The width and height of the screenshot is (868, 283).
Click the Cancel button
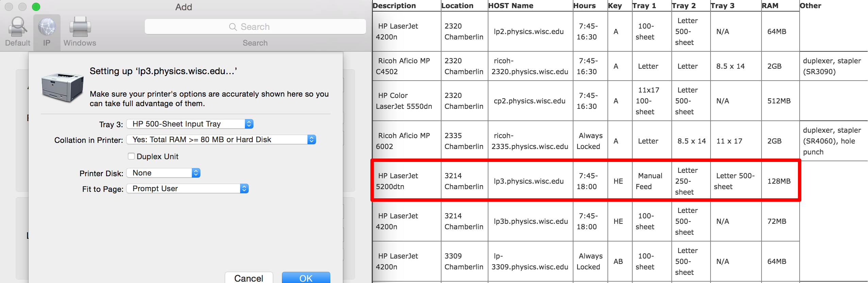tap(249, 278)
